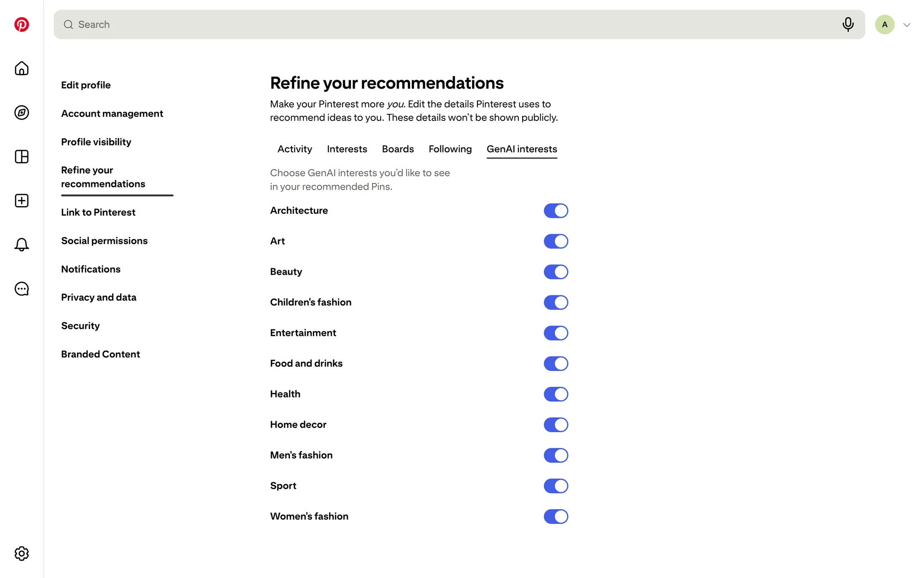Click the settings gear icon
924x578 pixels.
pos(22,553)
